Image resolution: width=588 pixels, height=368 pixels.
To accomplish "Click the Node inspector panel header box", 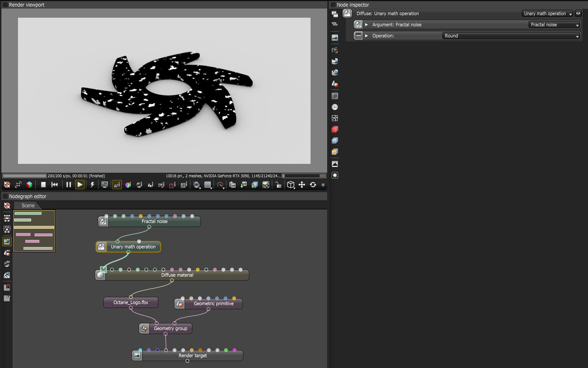I will [x=333, y=5].
